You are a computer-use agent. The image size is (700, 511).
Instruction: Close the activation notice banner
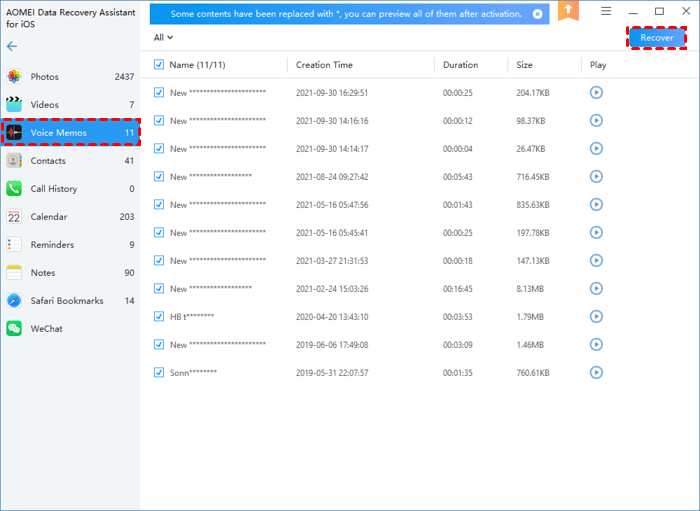coord(538,14)
